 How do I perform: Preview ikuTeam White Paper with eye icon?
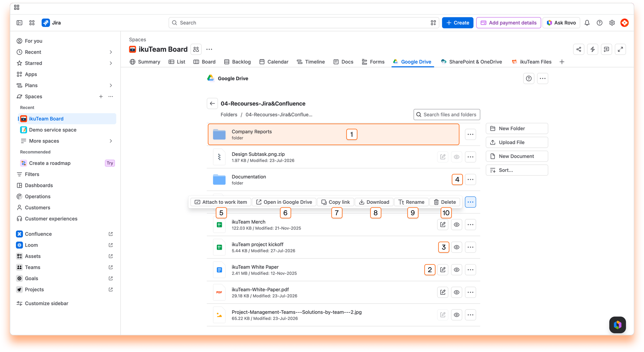click(457, 270)
